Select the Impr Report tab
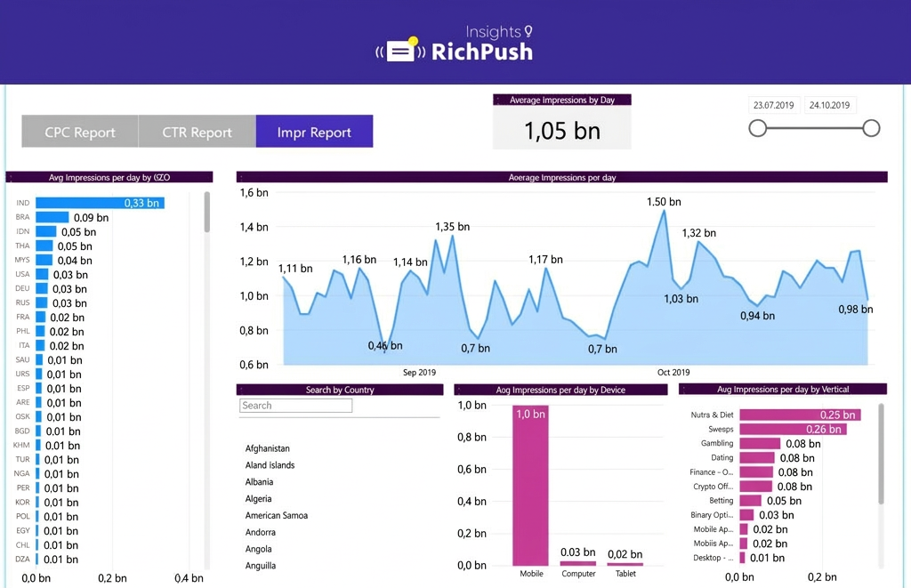The image size is (911, 588). click(314, 132)
